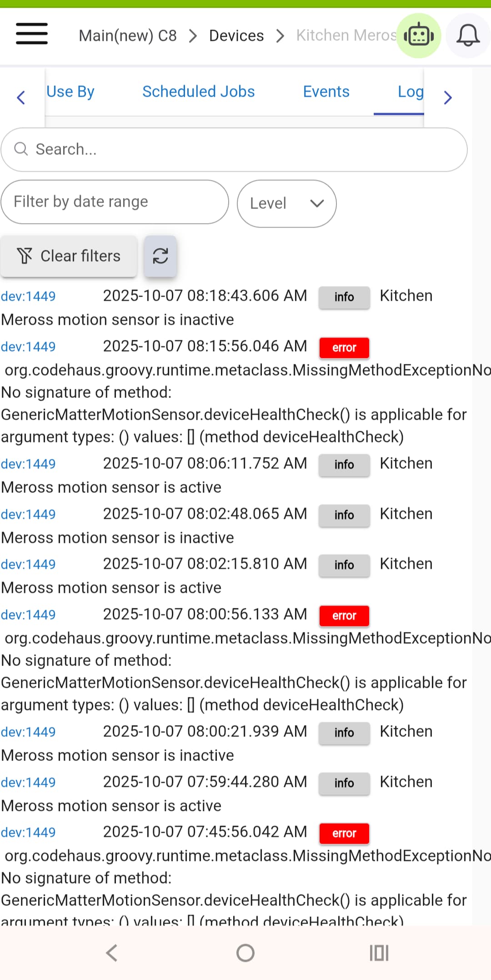Go to the Main(new) C8 breadcrumb
491x980 pixels.
pos(128,35)
